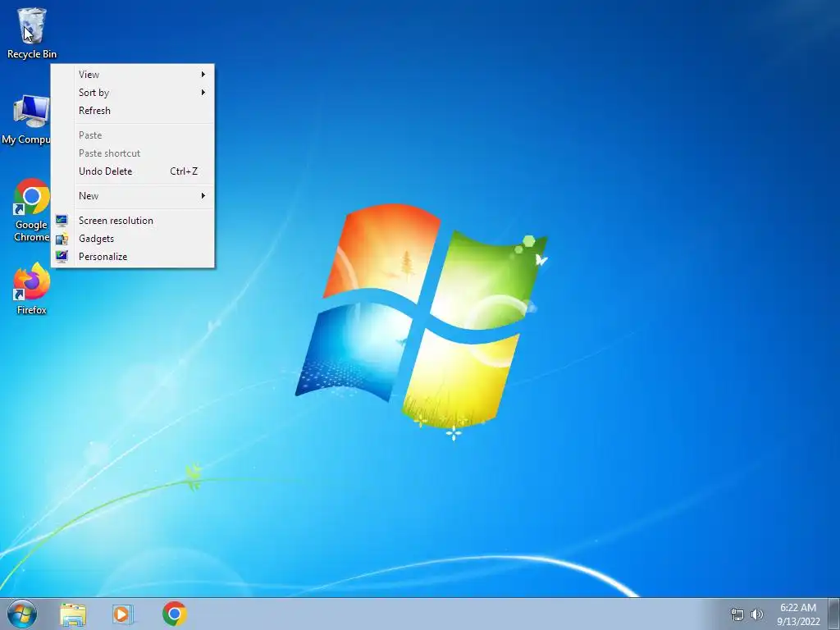
Task: Choose Personalize from the context menu
Action: pos(133,257)
